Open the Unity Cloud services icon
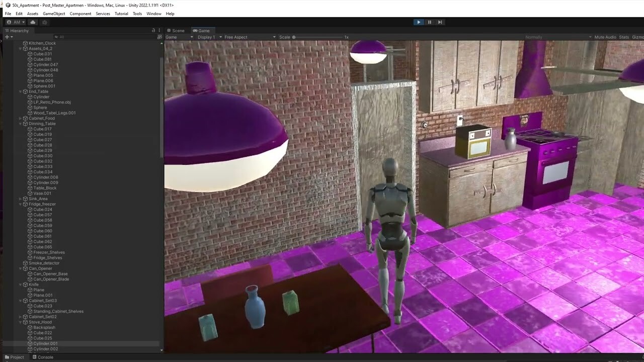644x362 pixels. [33, 22]
